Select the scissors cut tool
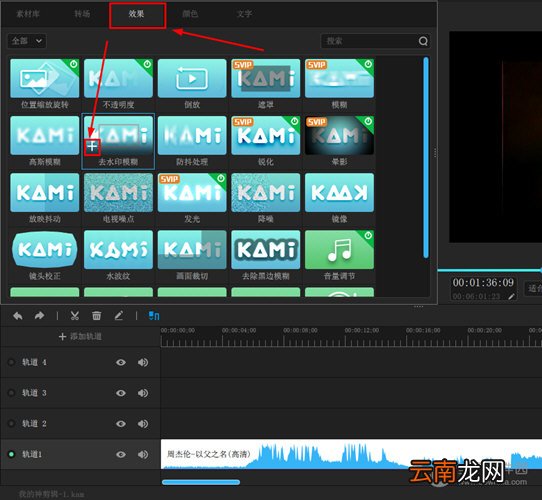This screenshot has height=500, width=542. tap(75, 315)
